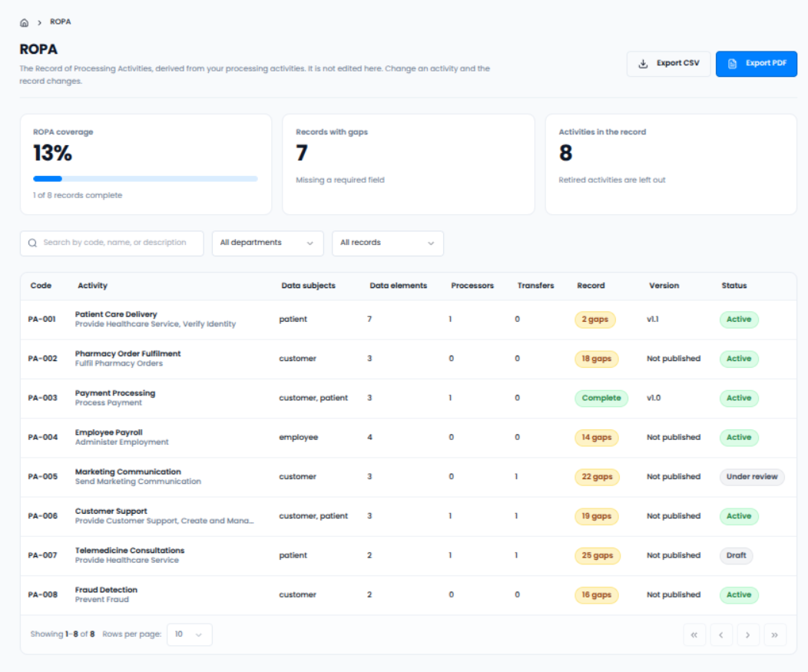The image size is (808, 672).
Task: Select the PA-004 code cell
Action: [43, 438]
